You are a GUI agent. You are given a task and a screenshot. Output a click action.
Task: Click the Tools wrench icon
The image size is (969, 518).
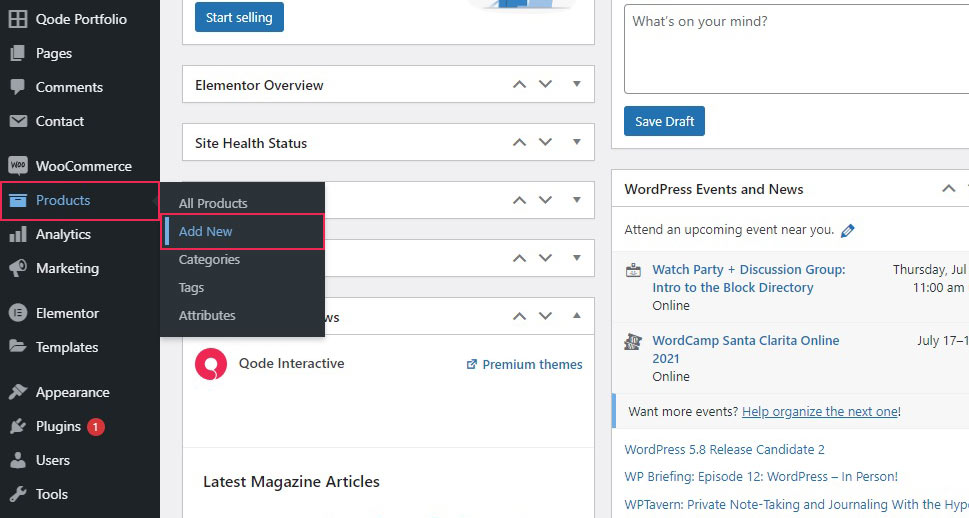click(18, 494)
